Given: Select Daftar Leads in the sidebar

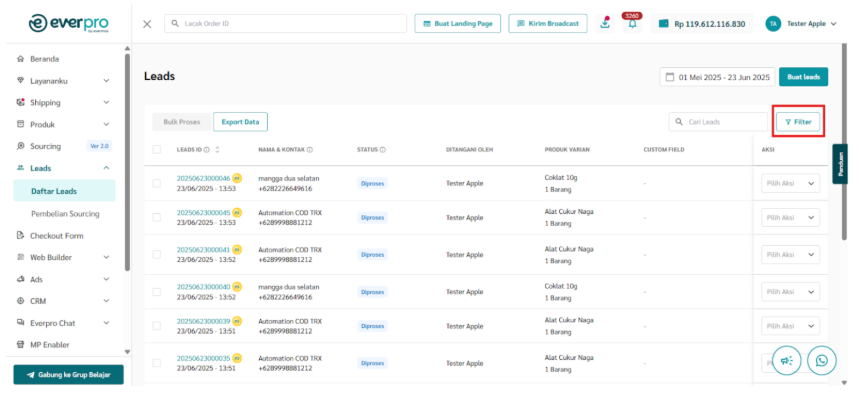Looking at the screenshot, I should (x=65, y=191).
